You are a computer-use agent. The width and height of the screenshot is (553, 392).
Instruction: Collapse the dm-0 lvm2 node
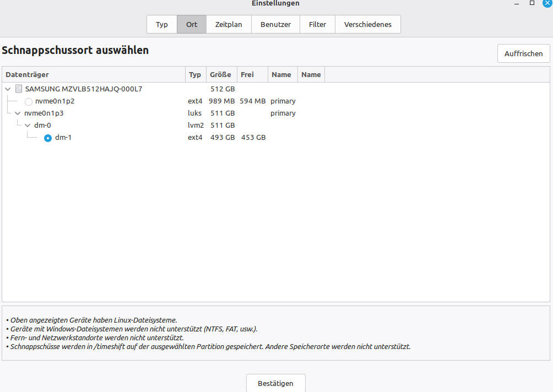pyautogui.click(x=28, y=126)
